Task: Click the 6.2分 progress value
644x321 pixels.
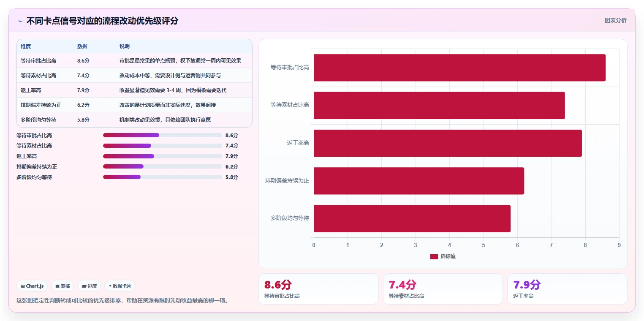Action: 232,166
